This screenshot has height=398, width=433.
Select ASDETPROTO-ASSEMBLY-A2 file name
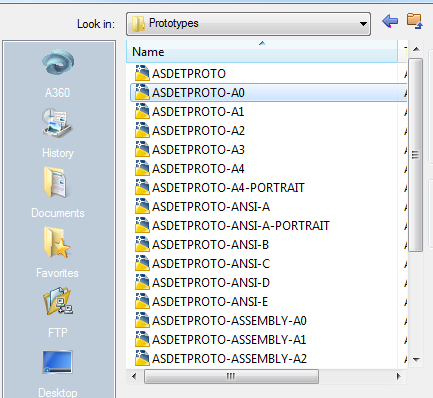pos(229,359)
